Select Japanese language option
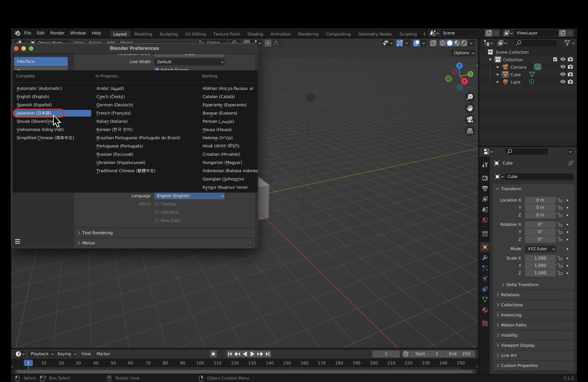The image size is (588, 382). coord(52,113)
